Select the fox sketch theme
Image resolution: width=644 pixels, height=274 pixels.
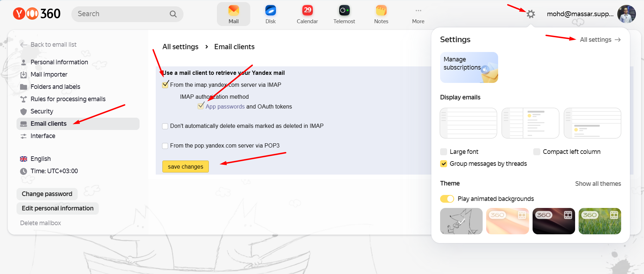[461, 221]
